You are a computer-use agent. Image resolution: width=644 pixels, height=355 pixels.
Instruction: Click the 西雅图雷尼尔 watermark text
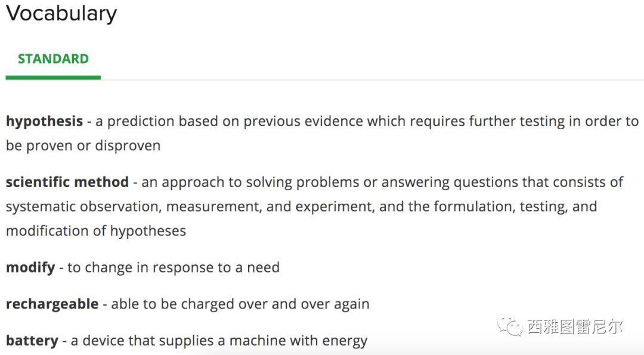click(575, 326)
